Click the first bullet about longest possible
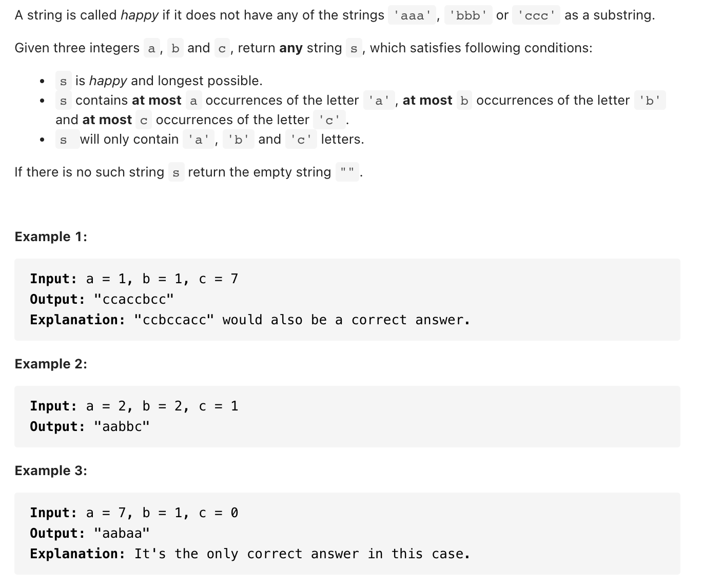This screenshot has width=703, height=588. [159, 81]
